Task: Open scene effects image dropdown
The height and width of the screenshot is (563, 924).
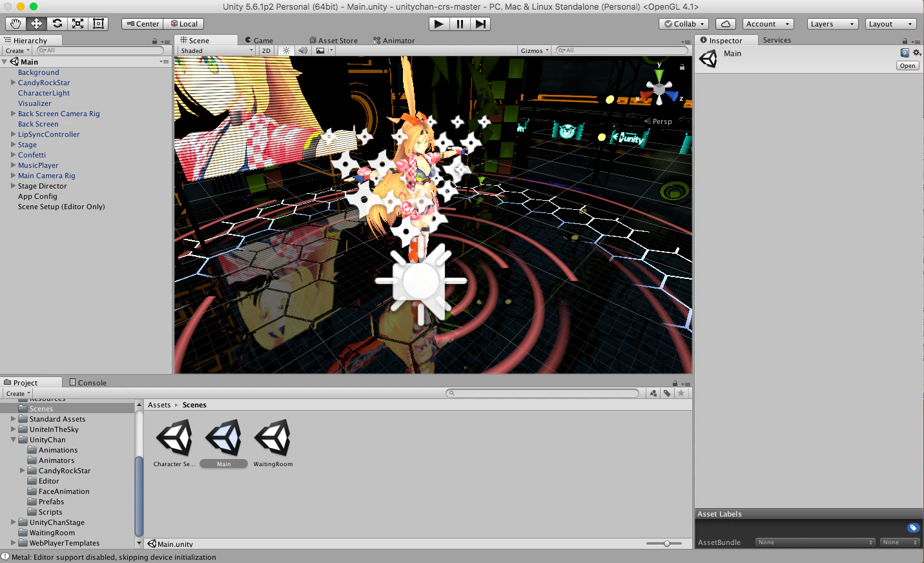Action: coord(324,50)
